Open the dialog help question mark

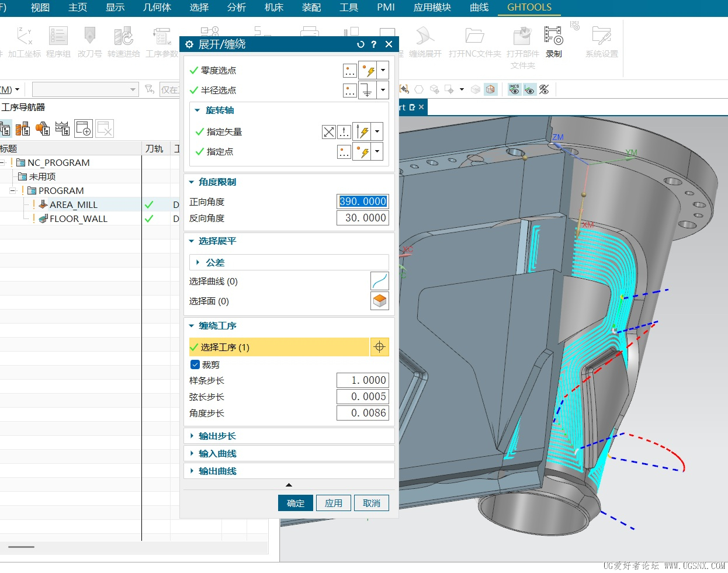pyautogui.click(x=374, y=44)
